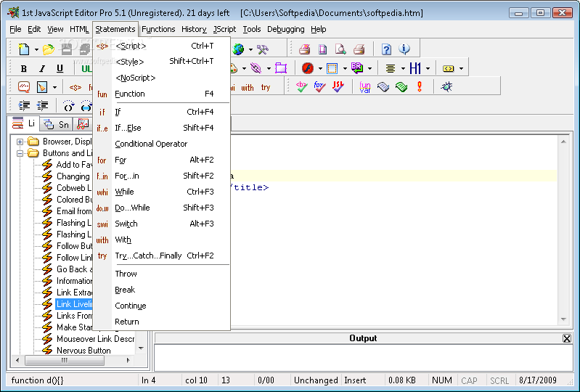Click inside the Output panel area
580x392 pixels.
(x=363, y=357)
